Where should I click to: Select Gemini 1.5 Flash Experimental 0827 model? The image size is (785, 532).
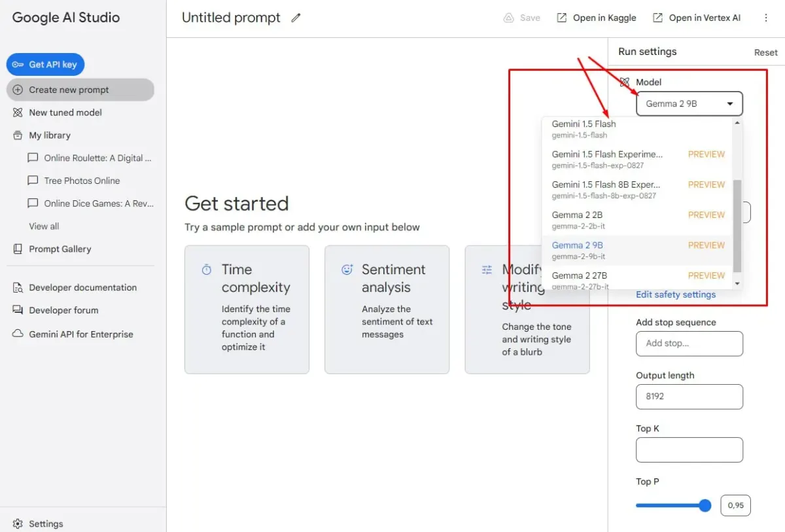[x=638, y=160]
